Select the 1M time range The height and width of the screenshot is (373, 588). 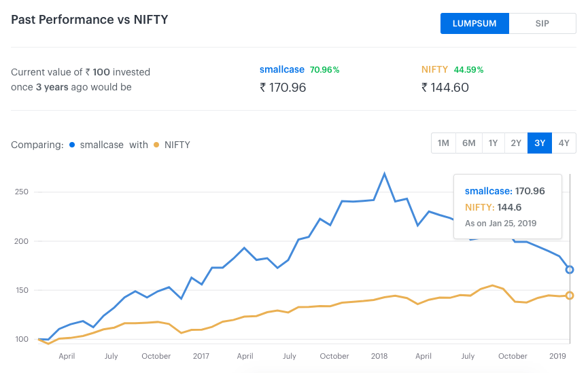pos(443,143)
